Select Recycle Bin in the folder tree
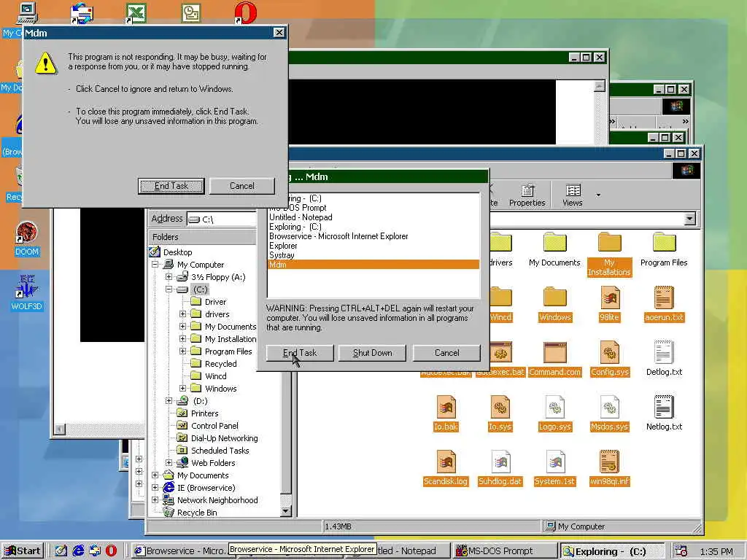 coord(197,513)
